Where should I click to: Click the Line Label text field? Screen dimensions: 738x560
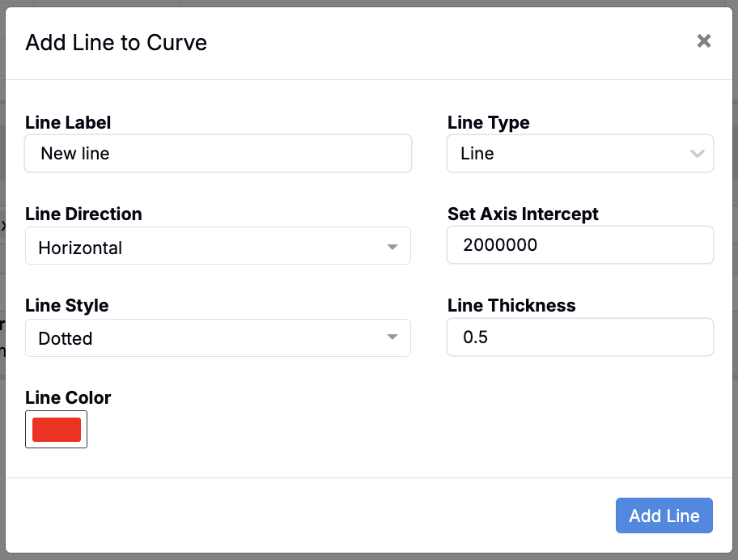point(218,154)
